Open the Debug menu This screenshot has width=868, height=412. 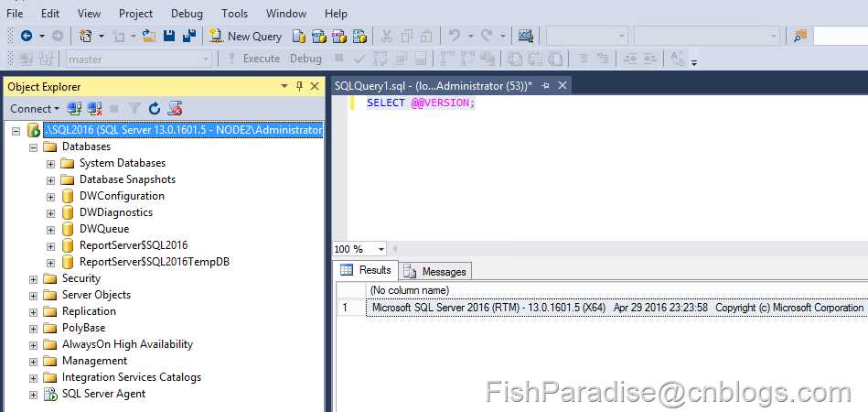[188, 14]
